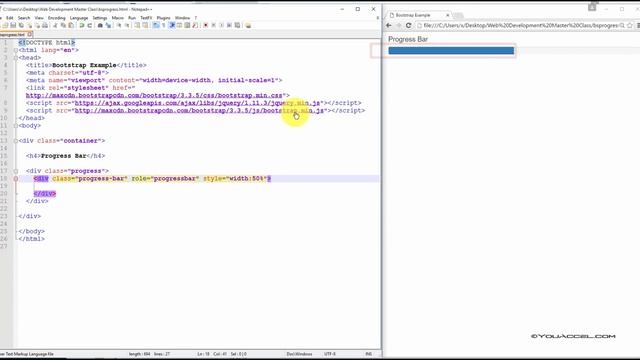640x360 pixels.
Task: Click the macro Playback icon
Action: point(221,25)
